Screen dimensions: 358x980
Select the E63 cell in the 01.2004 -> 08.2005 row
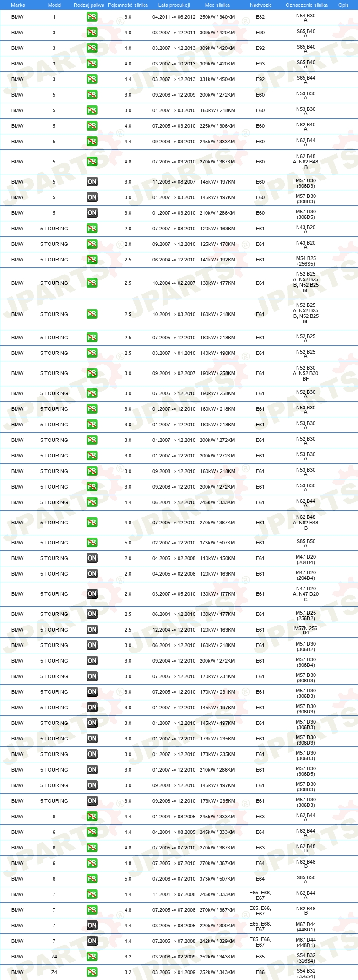[x=260, y=817]
